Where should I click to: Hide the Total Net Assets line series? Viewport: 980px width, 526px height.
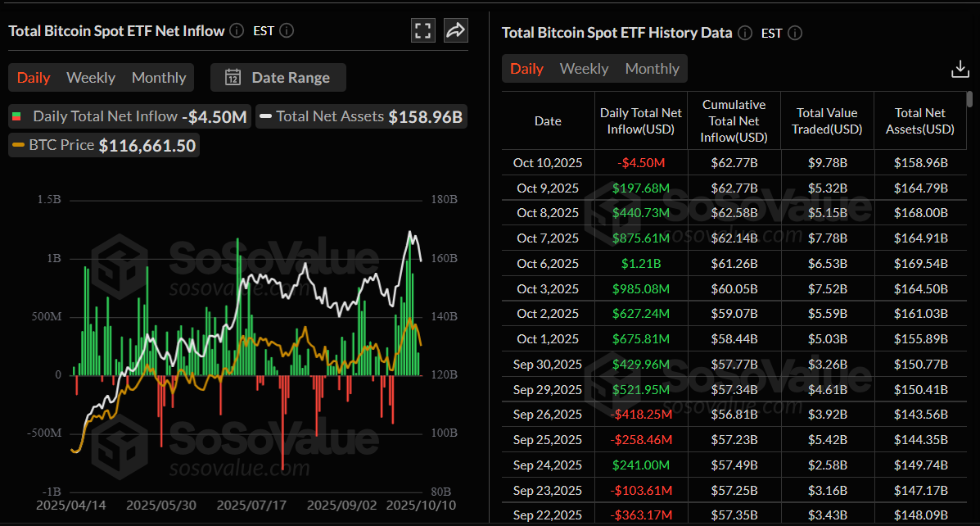(361, 116)
